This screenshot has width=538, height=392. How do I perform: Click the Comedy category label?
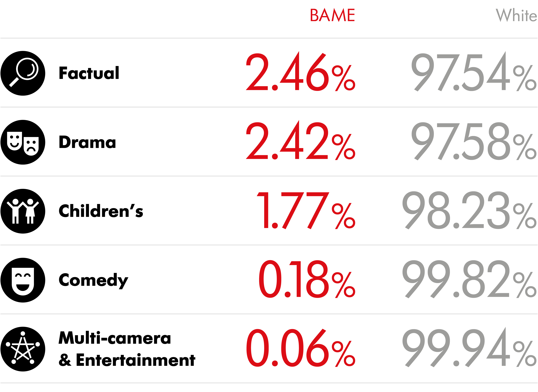[x=93, y=281]
